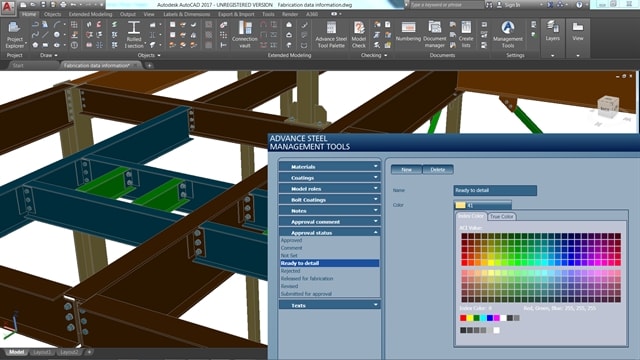The image size is (640, 360).
Task: Expand the Objects panel dropdown
Action: coord(159,55)
